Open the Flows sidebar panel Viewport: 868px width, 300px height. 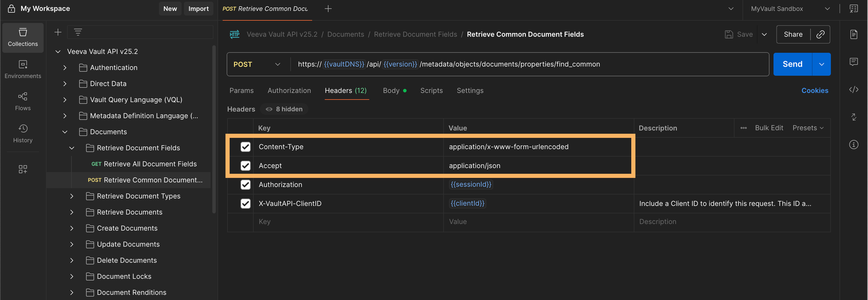click(22, 101)
